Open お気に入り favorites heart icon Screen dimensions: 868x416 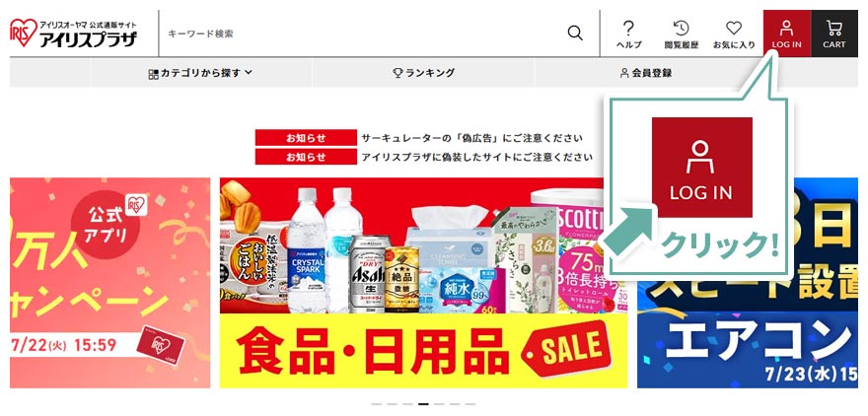coord(734,35)
